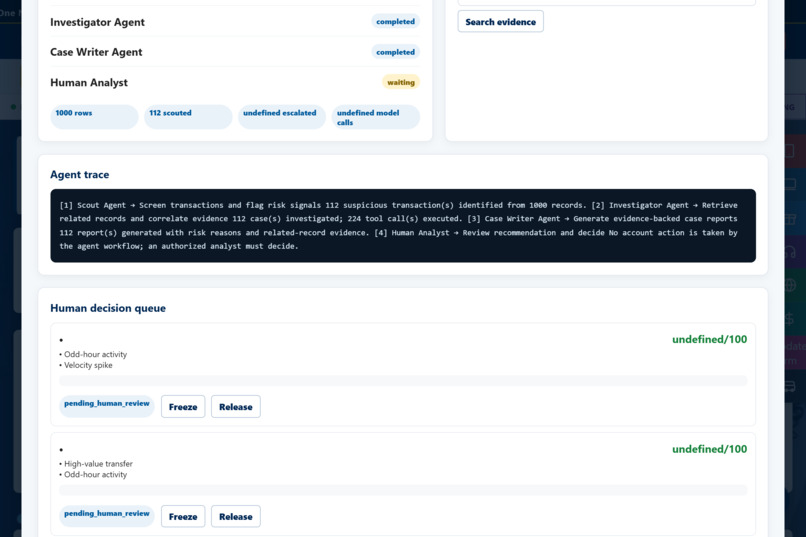The width and height of the screenshot is (806, 537).
Task: Freeze the High-value transfer case
Action: click(183, 516)
